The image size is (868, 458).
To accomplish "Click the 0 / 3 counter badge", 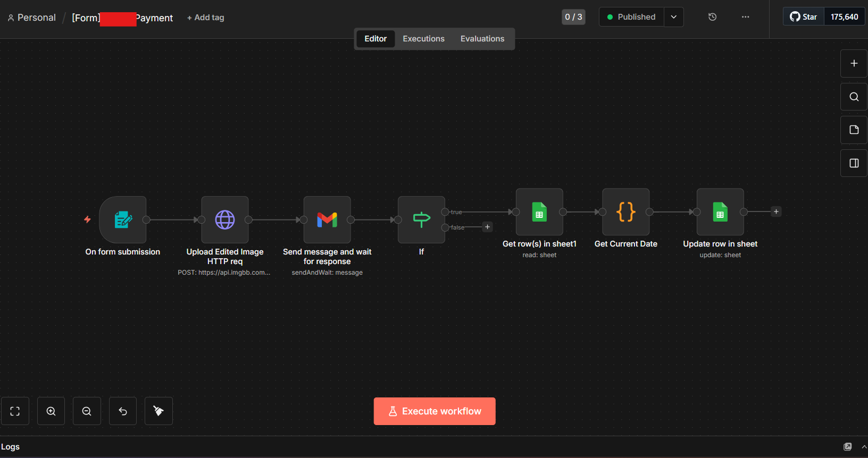I will (x=573, y=17).
